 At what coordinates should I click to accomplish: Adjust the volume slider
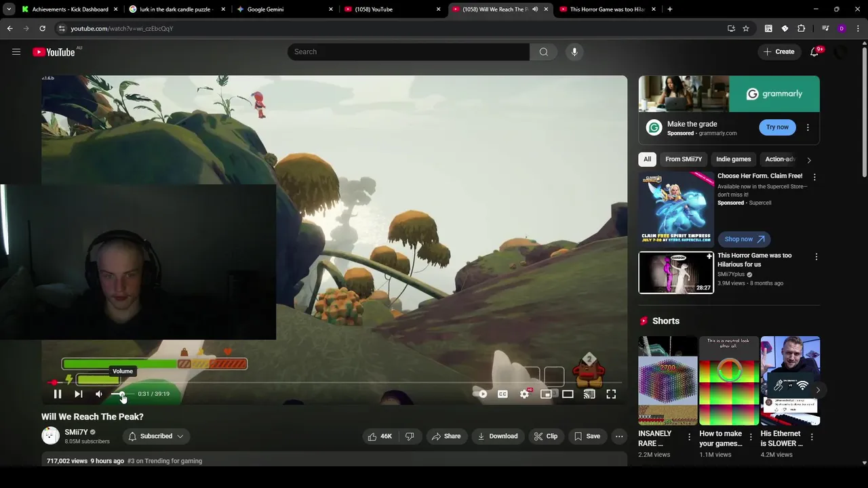122,394
